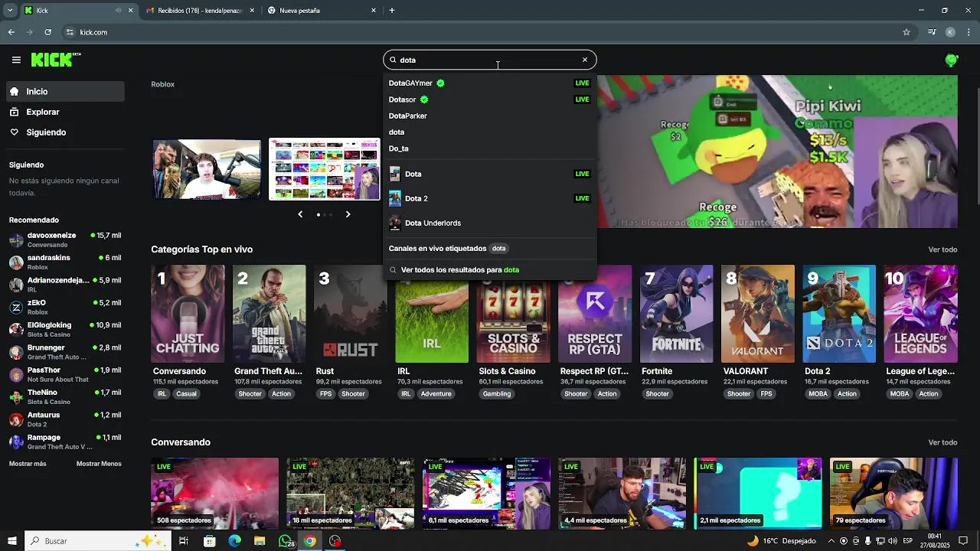Open the Dota Underlords category suggestion
Viewport: 980px width, 551px height.
pyautogui.click(x=489, y=223)
